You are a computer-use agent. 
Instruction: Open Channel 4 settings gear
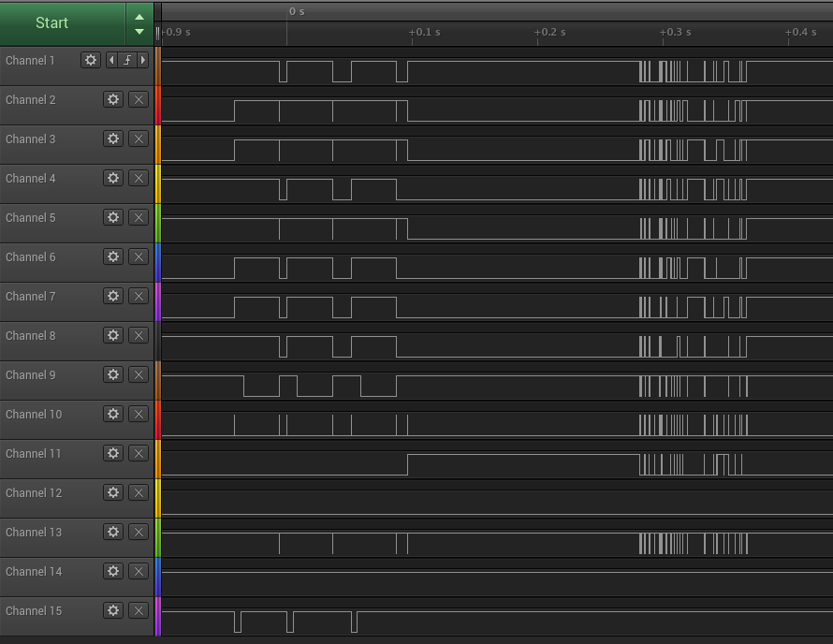point(113,178)
